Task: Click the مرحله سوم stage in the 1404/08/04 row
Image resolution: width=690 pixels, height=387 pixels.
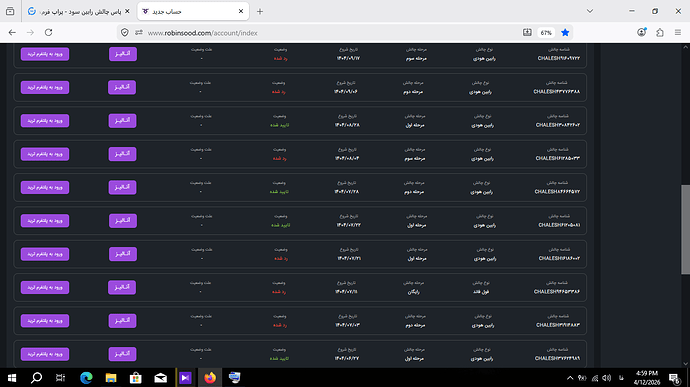Action: (x=414, y=158)
